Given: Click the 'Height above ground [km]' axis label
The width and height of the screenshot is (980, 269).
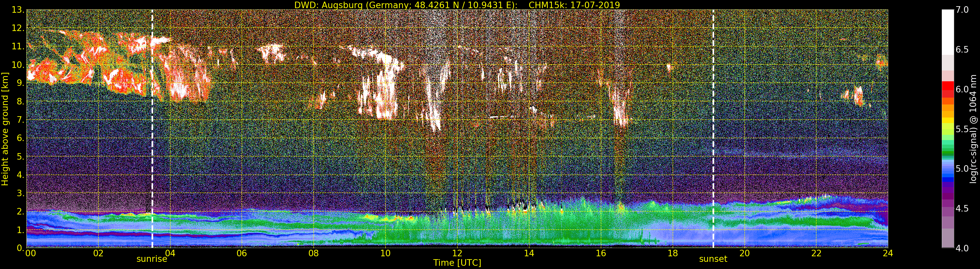Looking at the screenshot, I should tap(5, 129).
